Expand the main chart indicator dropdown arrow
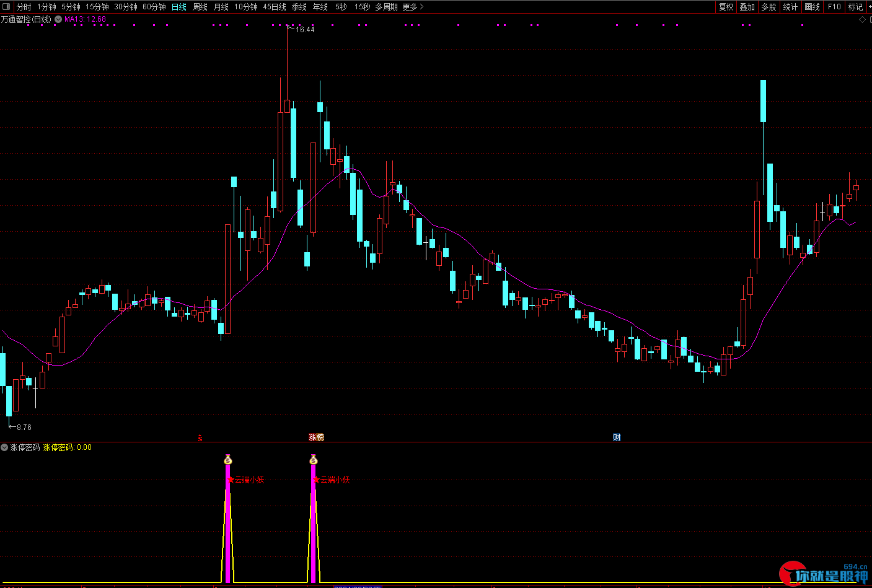Image resolution: width=872 pixels, height=588 pixels. point(58,19)
